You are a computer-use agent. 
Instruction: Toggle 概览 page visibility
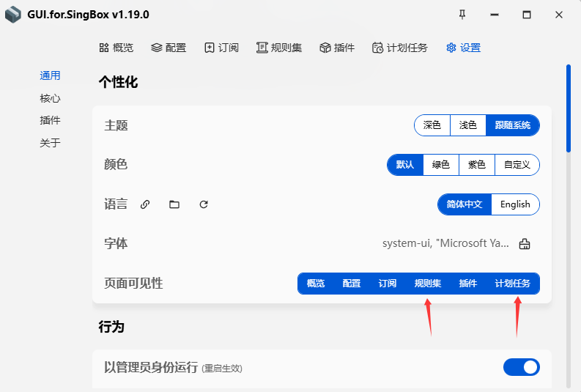coord(316,284)
